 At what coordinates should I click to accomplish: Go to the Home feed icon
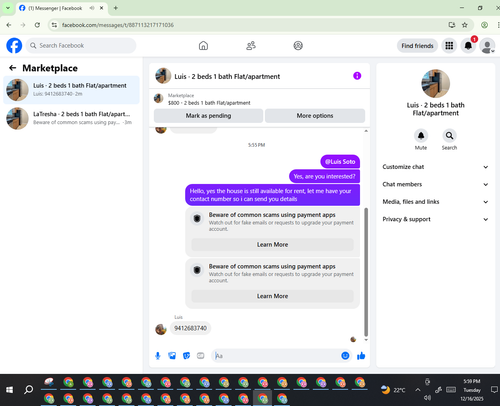[203, 46]
